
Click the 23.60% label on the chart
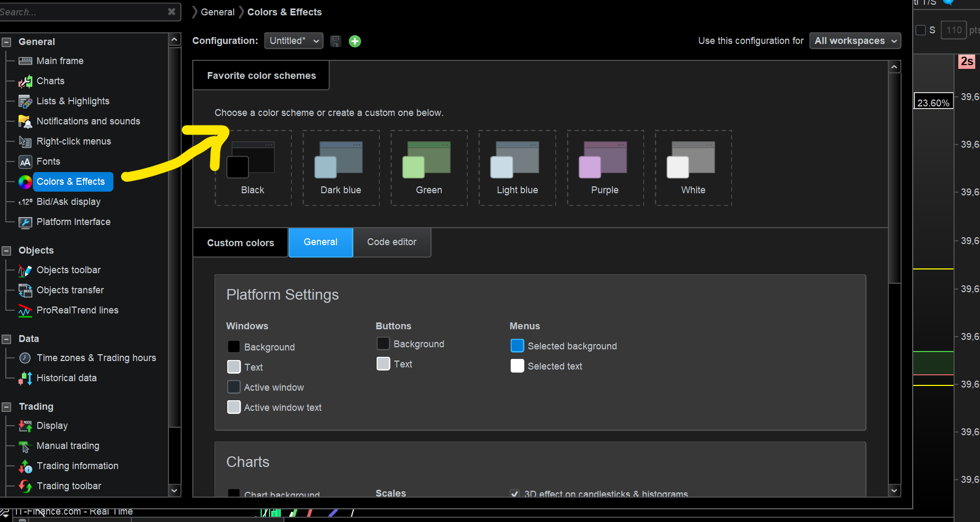pos(933,101)
